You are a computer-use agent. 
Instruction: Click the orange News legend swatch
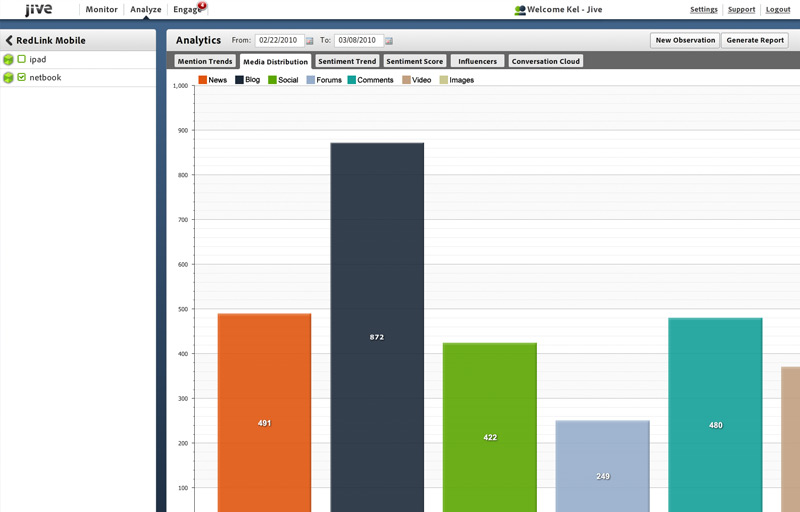click(x=203, y=80)
